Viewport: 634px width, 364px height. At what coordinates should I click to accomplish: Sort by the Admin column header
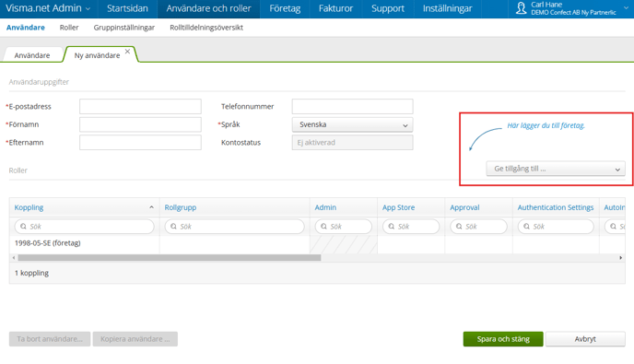coord(325,207)
